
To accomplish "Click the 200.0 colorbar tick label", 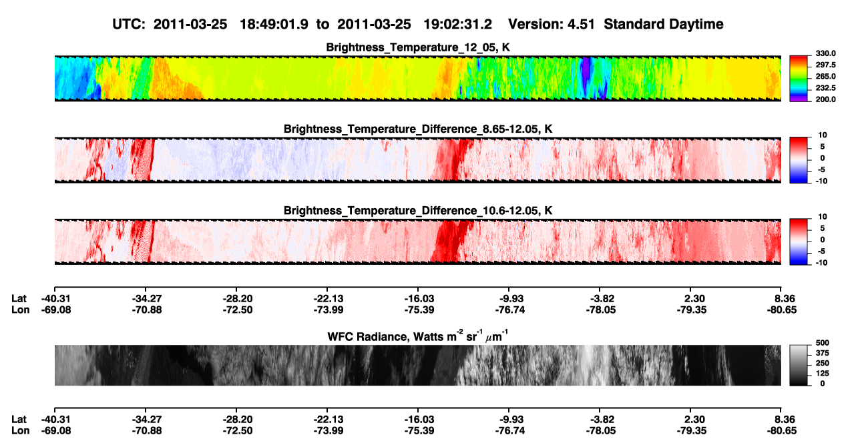I will coord(825,99).
